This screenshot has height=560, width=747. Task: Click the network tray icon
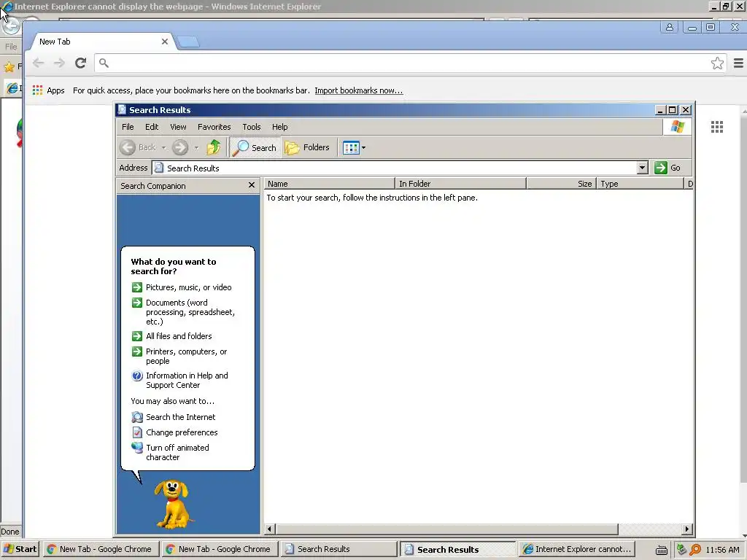point(682,550)
